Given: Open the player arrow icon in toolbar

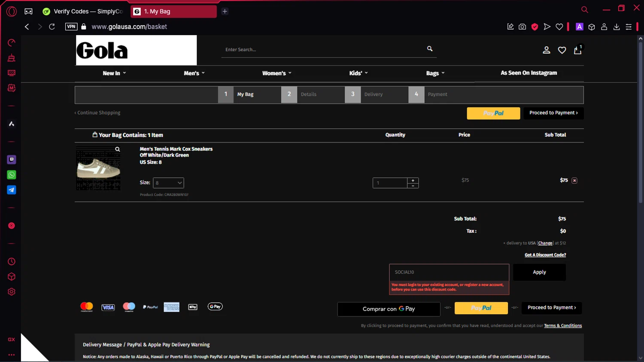Looking at the screenshot, I should [547, 27].
